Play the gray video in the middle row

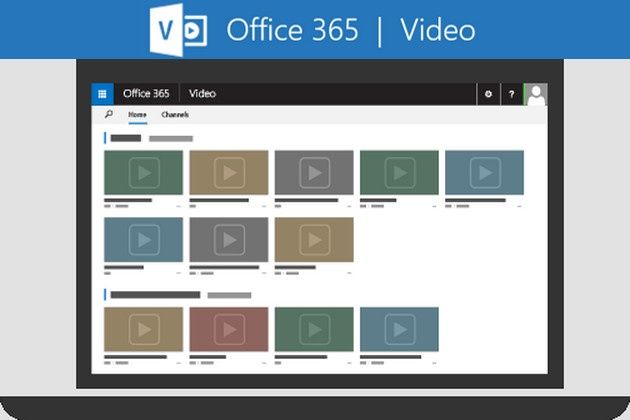pos(229,240)
